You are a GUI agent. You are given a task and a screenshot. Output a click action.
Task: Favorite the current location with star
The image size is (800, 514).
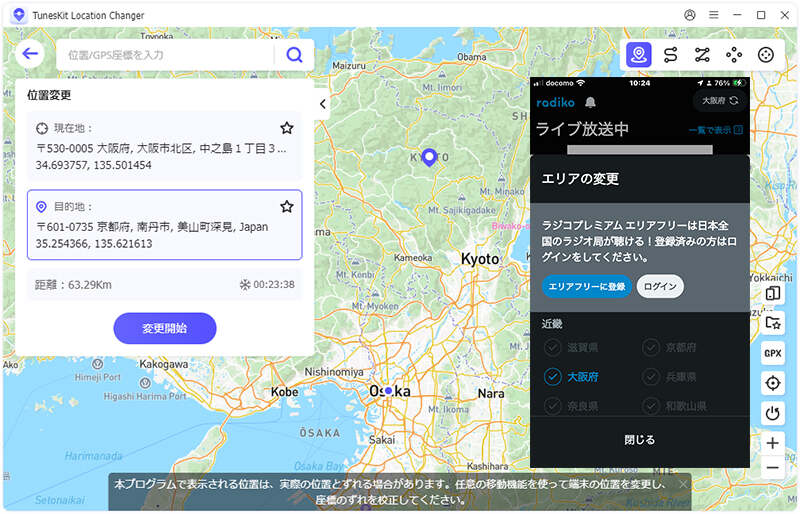pos(287,128)
